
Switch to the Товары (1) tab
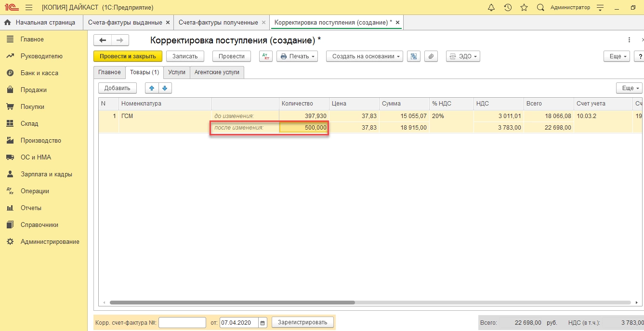145,72
